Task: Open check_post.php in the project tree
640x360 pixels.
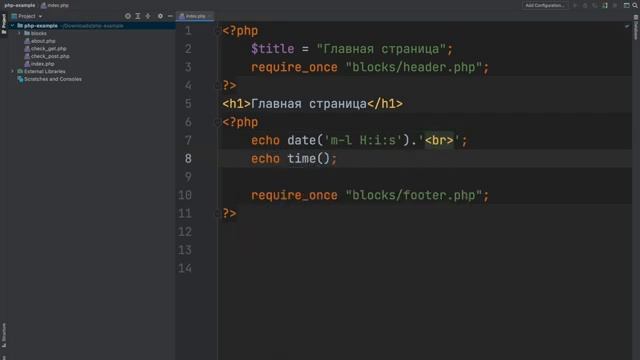Action: (x=47, y=56)
